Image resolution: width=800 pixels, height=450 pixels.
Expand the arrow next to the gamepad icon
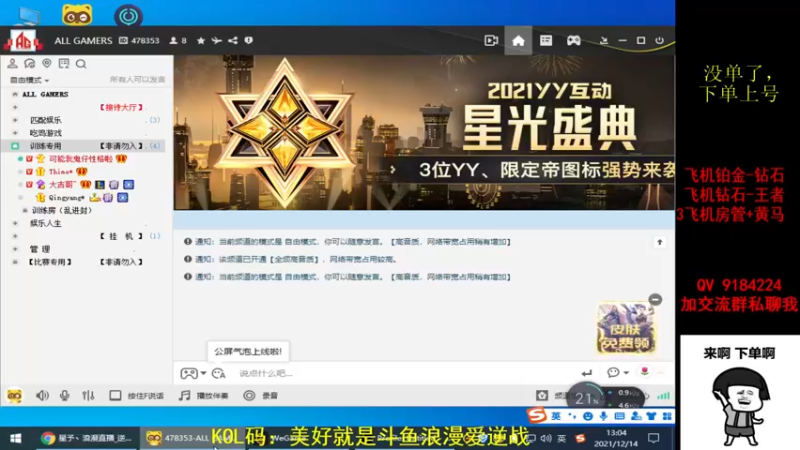click(203, 373)
